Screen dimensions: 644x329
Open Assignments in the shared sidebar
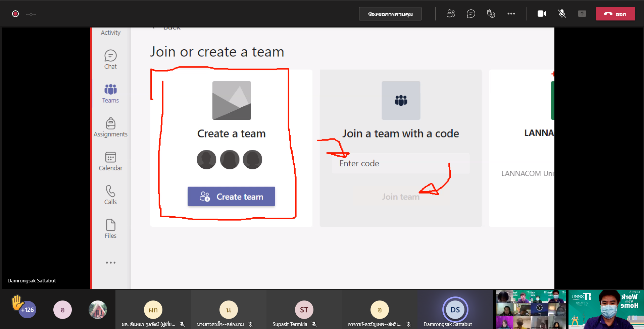110,127
